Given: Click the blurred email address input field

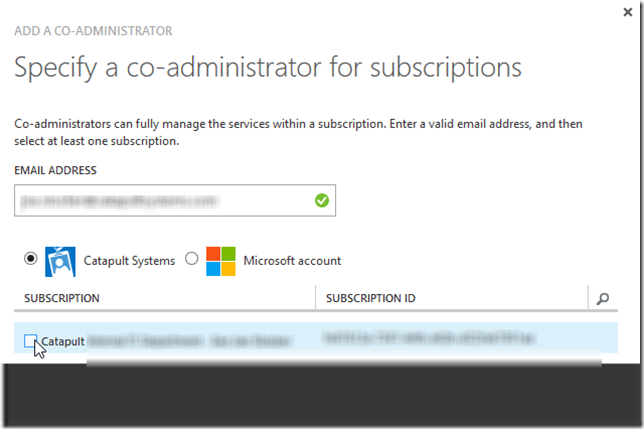Looking at the screenshot, I should (175, 200).
